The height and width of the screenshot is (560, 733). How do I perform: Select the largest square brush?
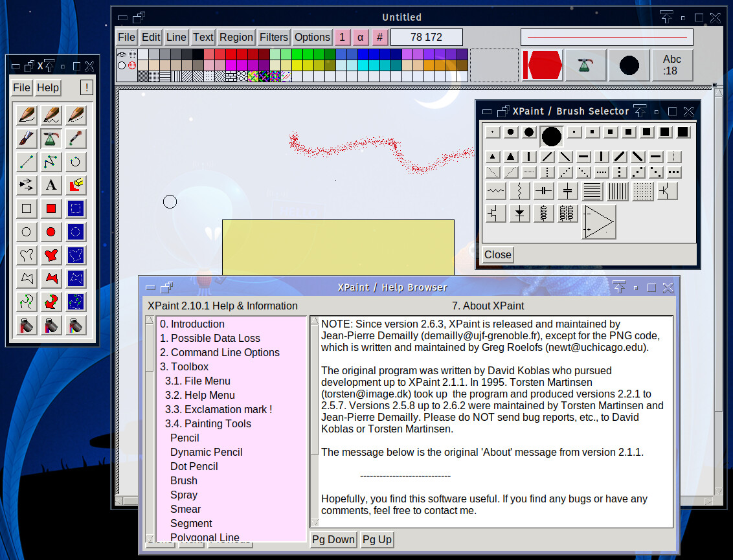[x=682, y=132]
